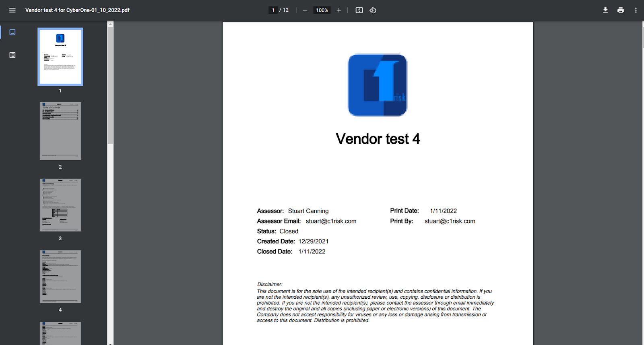
Task: Download the PDF file
Action: [605, 10]
